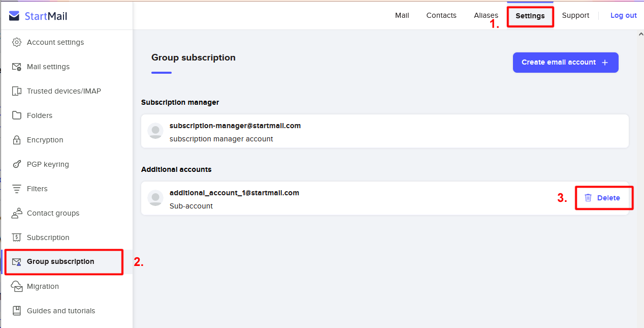
Task: Open Account settings in the sidebar
Action: tap(67, 42)
